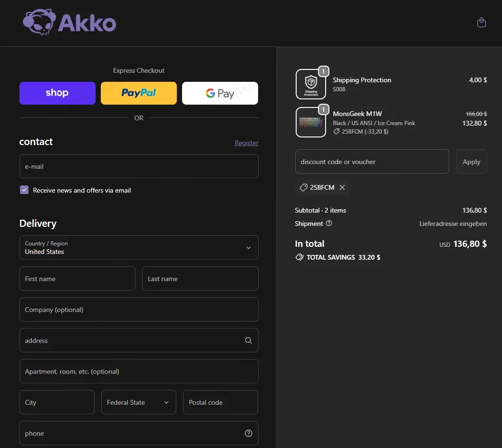The width and height of the screenshot is (502, 448).
Task: Click the Delivery section heading
Action: (x=38, y=224)
